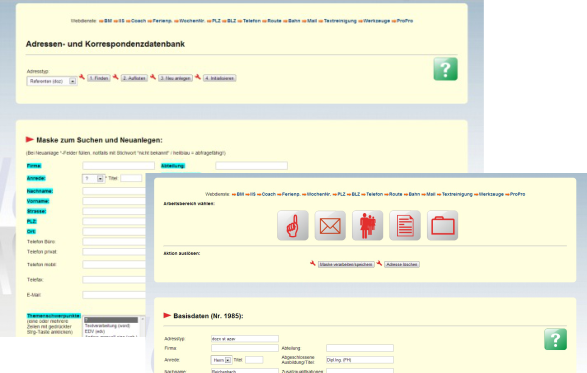This screenshot has width=587, height=373.
Task: Click the Strasse field in search mask
Action: pos(114,211)
